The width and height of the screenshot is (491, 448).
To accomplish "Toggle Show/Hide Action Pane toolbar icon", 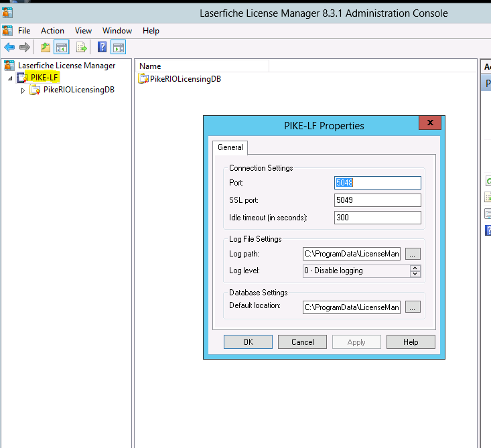I will click(119, 48).
